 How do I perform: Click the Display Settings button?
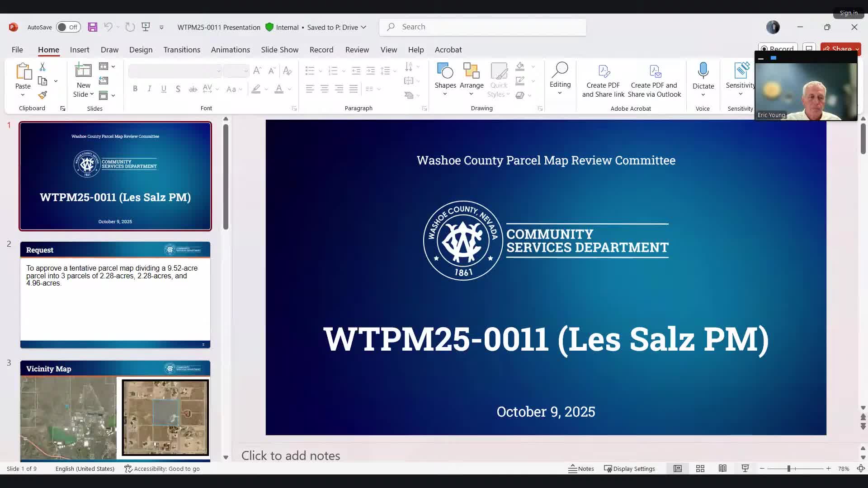(629, 469)
